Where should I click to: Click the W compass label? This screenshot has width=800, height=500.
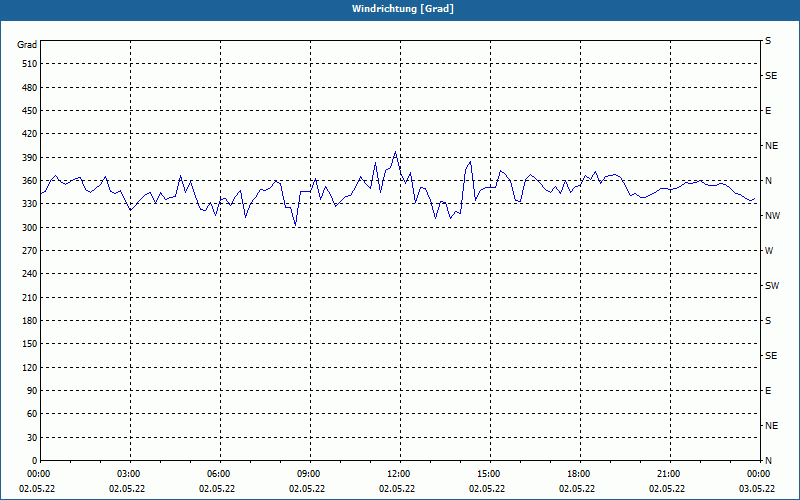(769, 251)
